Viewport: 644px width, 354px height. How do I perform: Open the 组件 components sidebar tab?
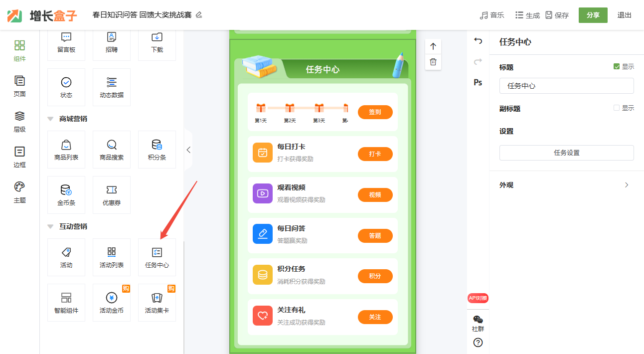[19, 51]
